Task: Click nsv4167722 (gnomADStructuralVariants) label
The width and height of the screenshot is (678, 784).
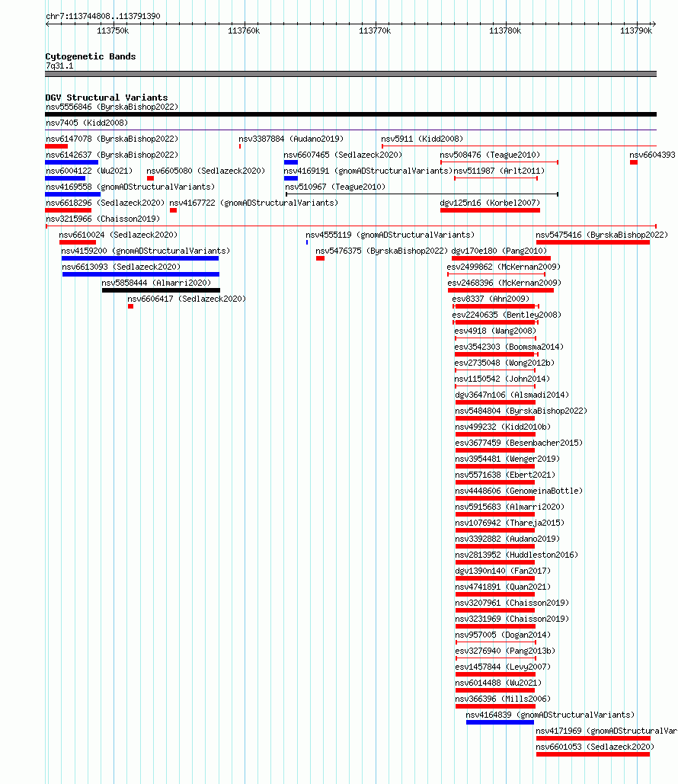Action: tap(254, 203)
